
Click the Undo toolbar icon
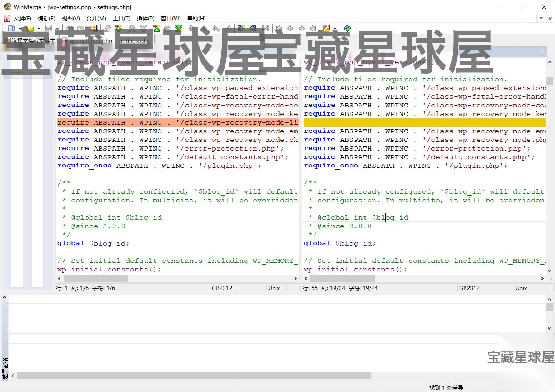pyautogui.click(x=70, y=28)
